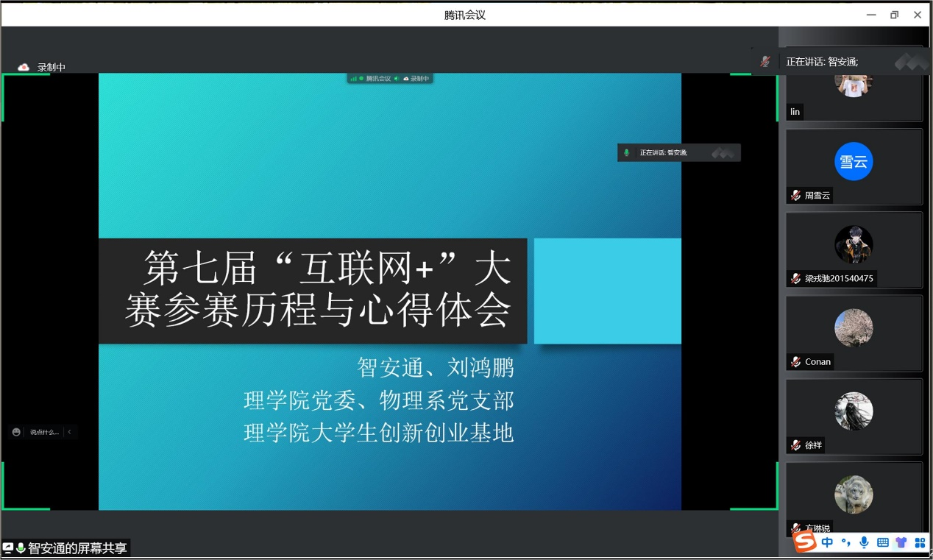Click the '正在讲话: 智安通' speaker banner
Screen dimensions: 933x560
click(822, 62)
